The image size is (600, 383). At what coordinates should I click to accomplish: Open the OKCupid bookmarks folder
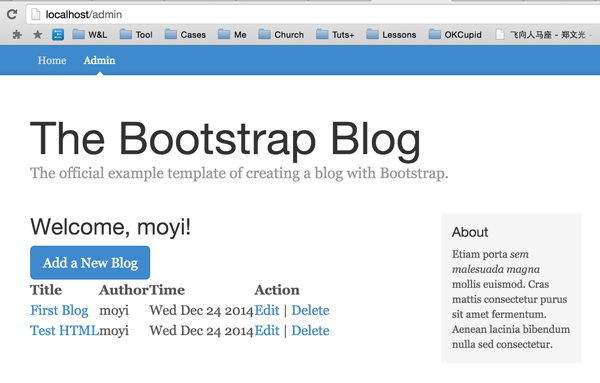pos(455,35)
